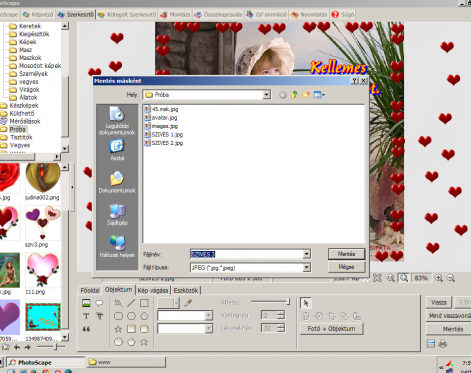Open Hálózati helyek in the places bar
The height and width of the screenshot is (373, 471).
[x=117, y=247]
